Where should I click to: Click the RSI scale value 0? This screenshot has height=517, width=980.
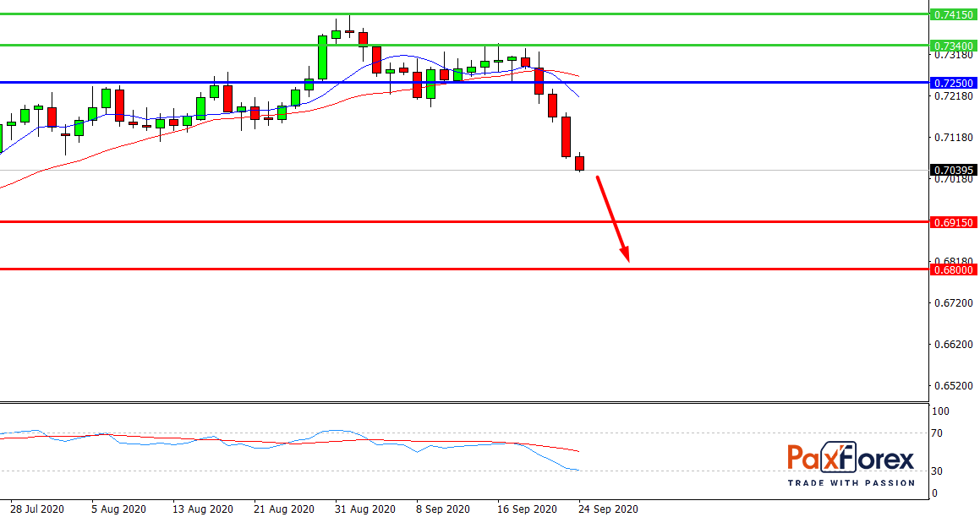(x=934, y=493)
